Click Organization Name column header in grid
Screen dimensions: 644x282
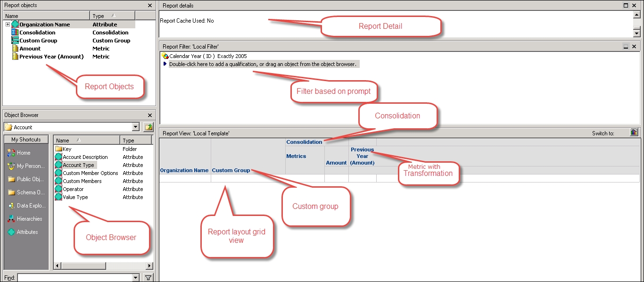[x=184, y=170]
